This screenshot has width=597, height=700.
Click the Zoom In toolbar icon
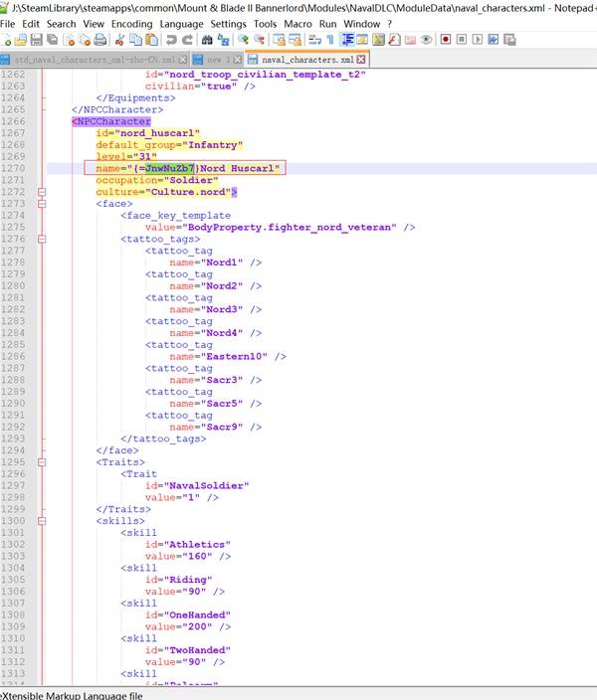point(242,40)
